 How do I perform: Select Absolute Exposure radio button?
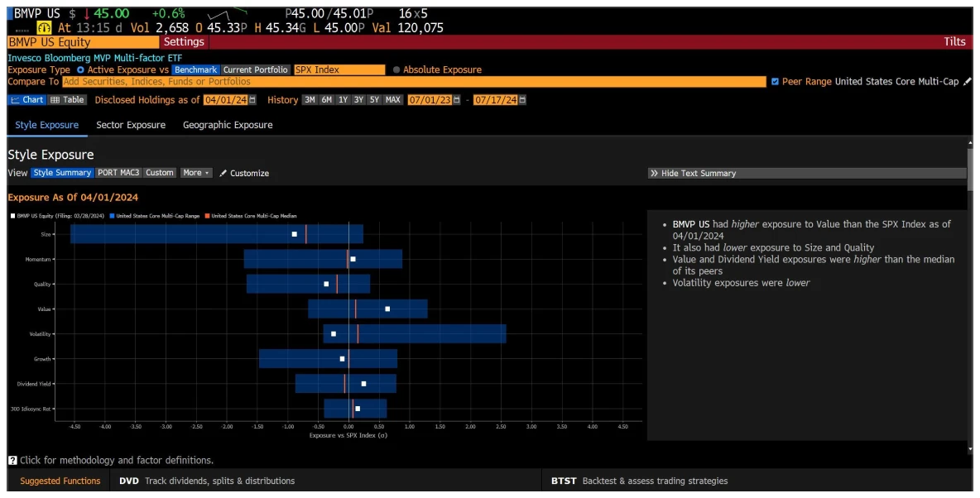396,70
